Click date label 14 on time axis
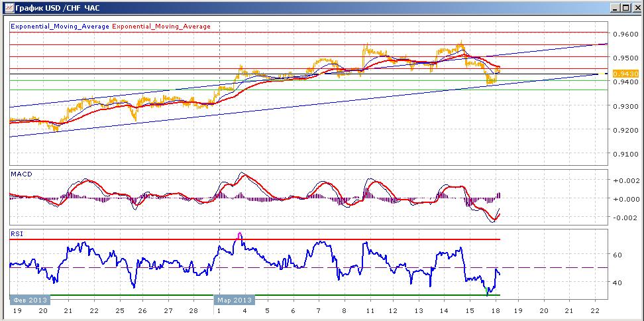This screenshot has width=644, height=321. pos(444,311)
